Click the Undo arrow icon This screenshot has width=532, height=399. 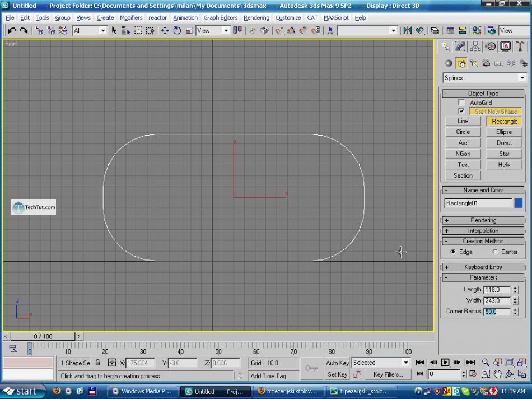[12, 31]
